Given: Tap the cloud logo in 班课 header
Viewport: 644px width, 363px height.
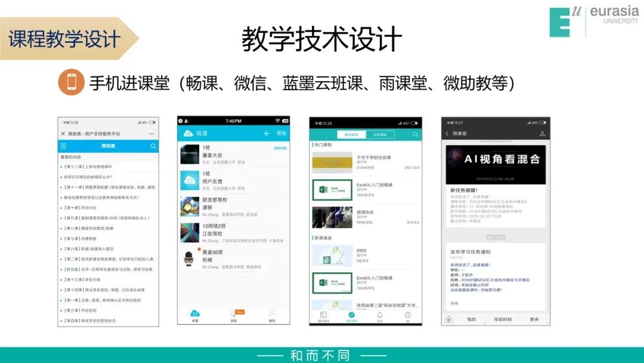Looking at the screenshot, I should coord(188,133).
